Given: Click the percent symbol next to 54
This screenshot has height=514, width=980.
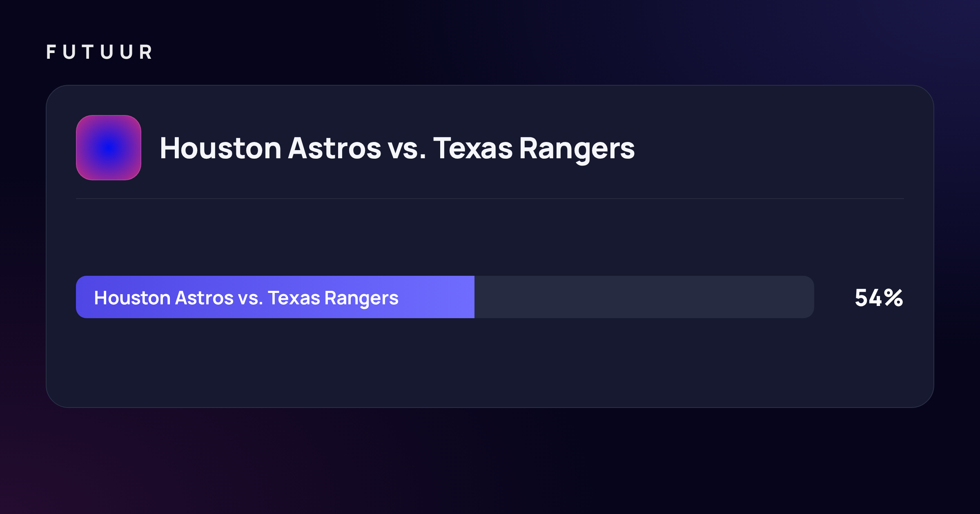Looking at the screenshot, I should click(894, 298).
